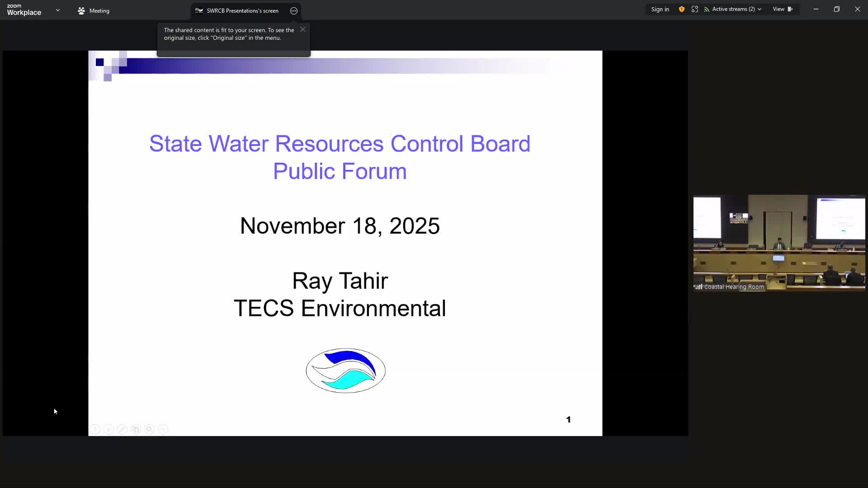Click the play icon in the slide controls
Image resolution: width=868 pixels, height=488 pixels.
coord(109,429)
